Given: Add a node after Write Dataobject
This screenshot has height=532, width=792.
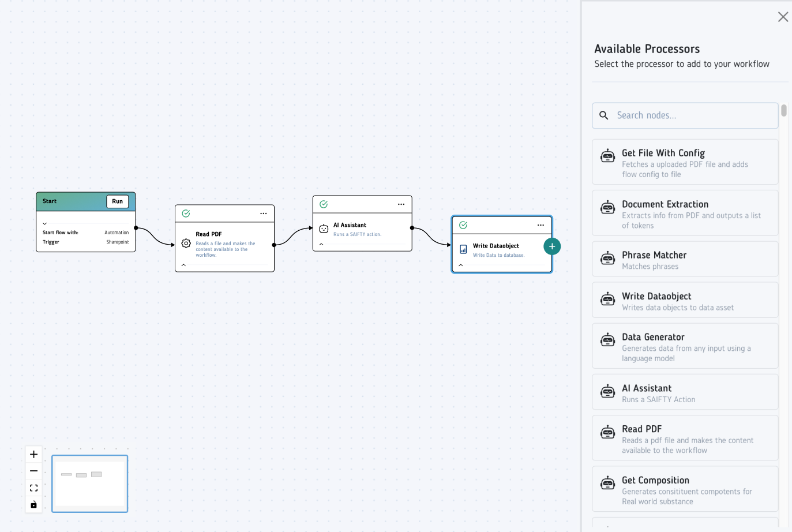Looking at the screenshot, I should tap(552, 246).
